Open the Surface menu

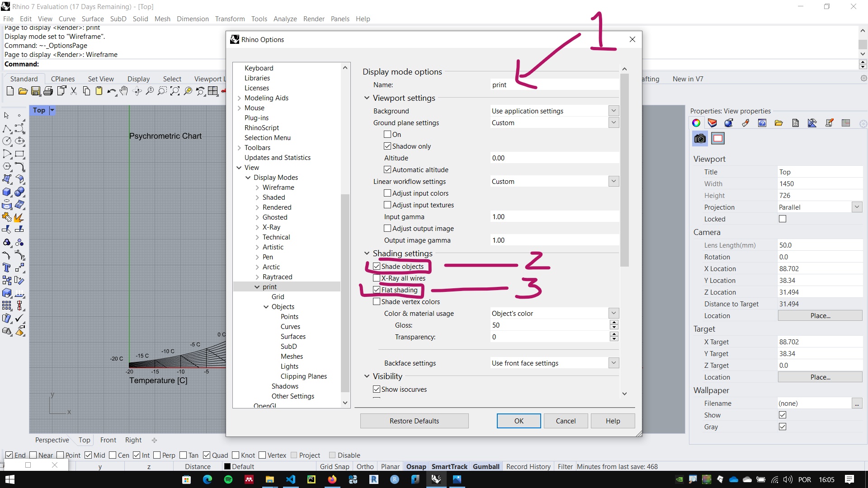(x=93, y=19)
